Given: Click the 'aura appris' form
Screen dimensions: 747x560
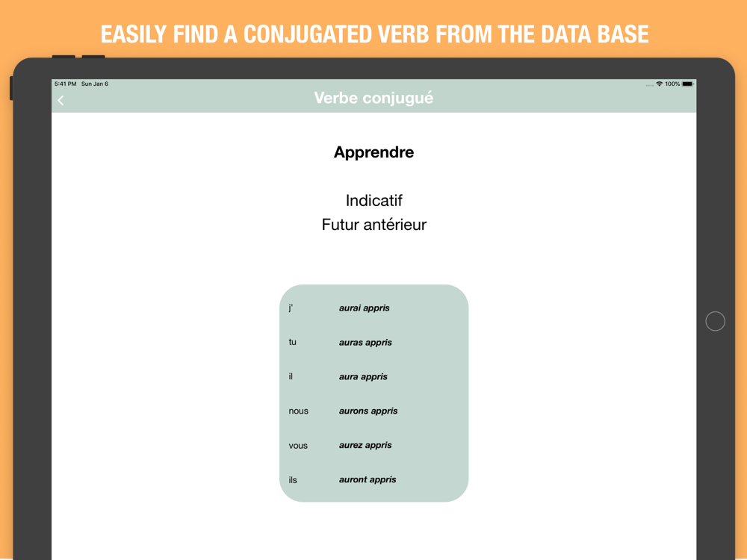Looking at the screenshot, I should [363, 377].
